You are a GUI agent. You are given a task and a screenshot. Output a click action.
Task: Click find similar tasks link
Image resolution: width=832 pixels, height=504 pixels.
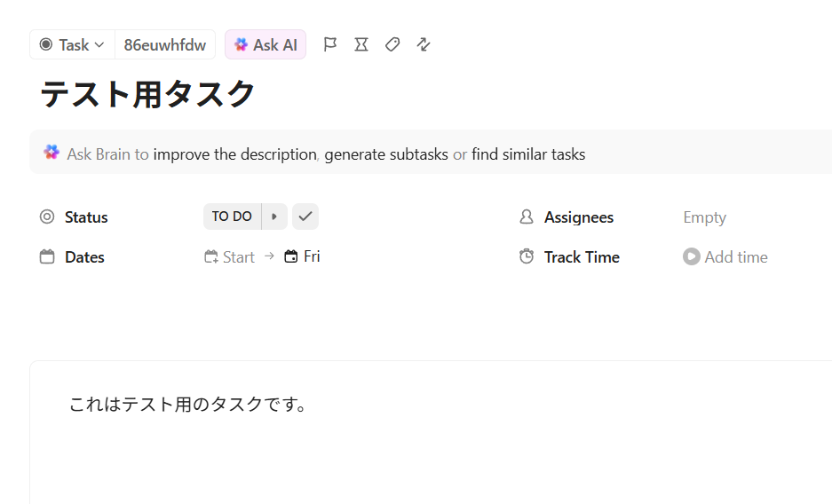528,154
